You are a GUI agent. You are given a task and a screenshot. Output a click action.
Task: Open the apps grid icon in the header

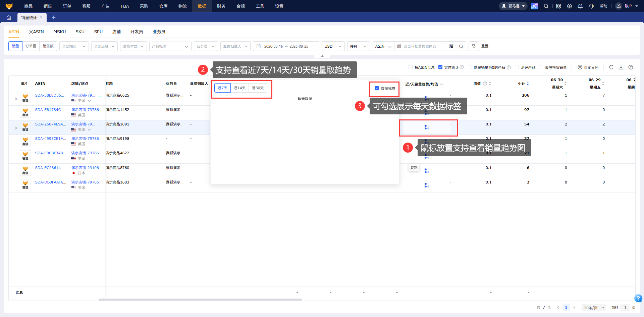558,6
